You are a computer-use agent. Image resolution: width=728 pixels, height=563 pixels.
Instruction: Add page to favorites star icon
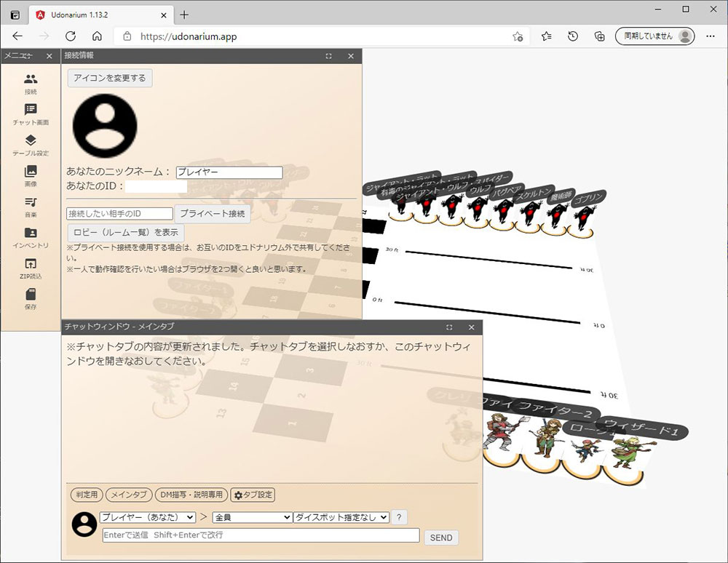[518, 36]
